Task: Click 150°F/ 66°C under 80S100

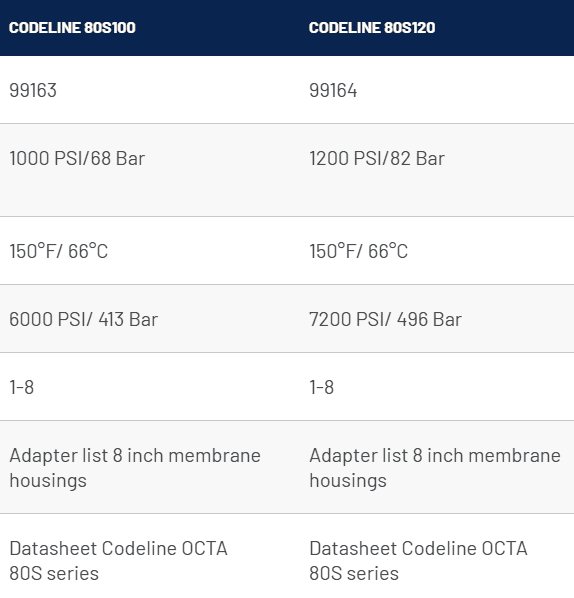Action: coord(59,251)
